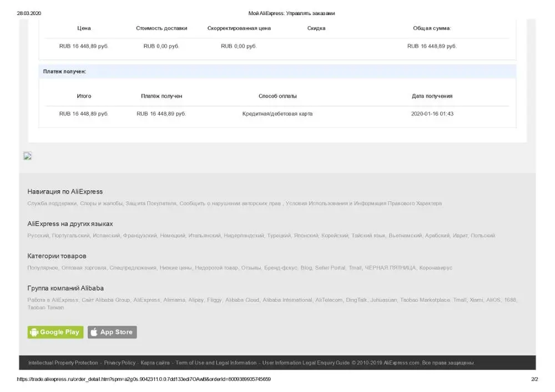Open the Fliggy link
Screen dimensions: 555x392
[214, 300]
